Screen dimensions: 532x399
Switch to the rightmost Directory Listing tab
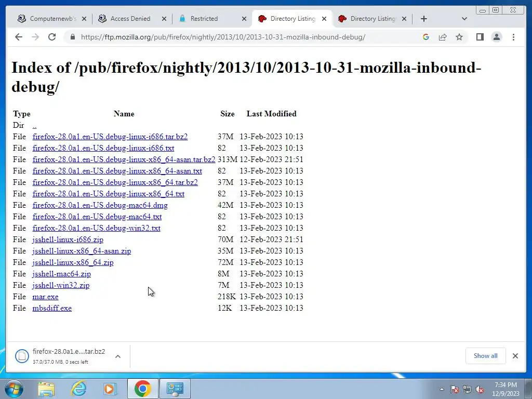tap(373, 19)
